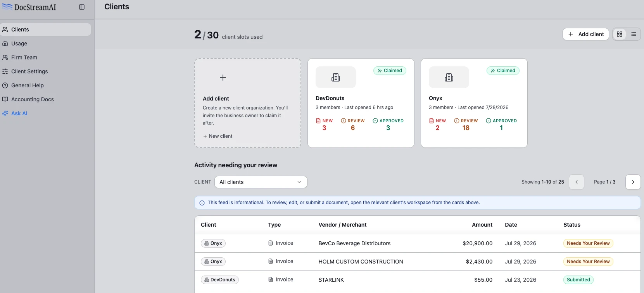Click the Accounting Docs book icon
This screenshot has width=644, height=293.
point(5,99)
